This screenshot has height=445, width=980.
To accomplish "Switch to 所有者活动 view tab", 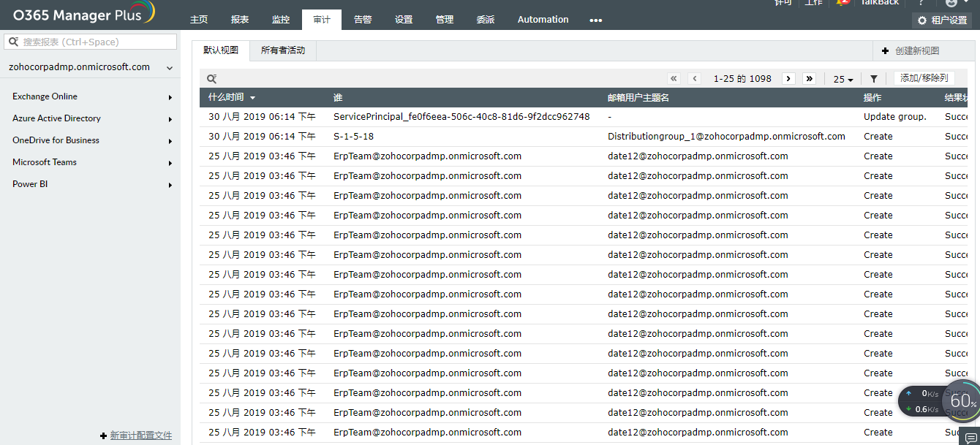I will [x=283, y=50].
